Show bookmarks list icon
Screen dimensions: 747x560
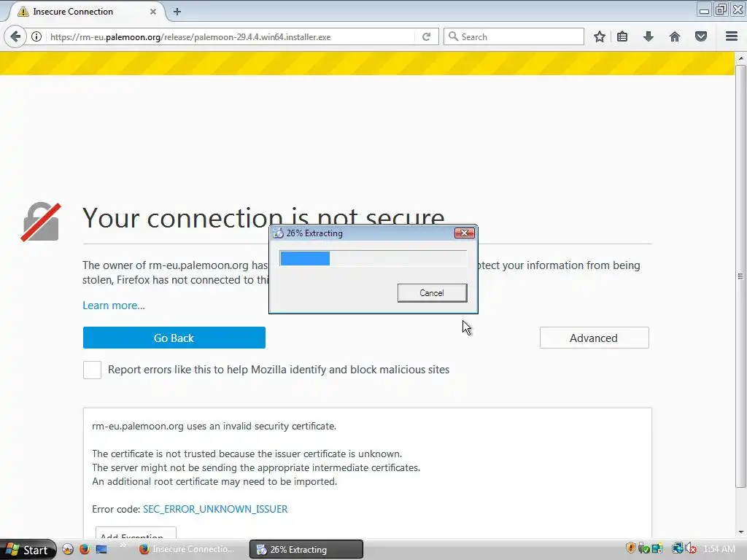(622, 36)
